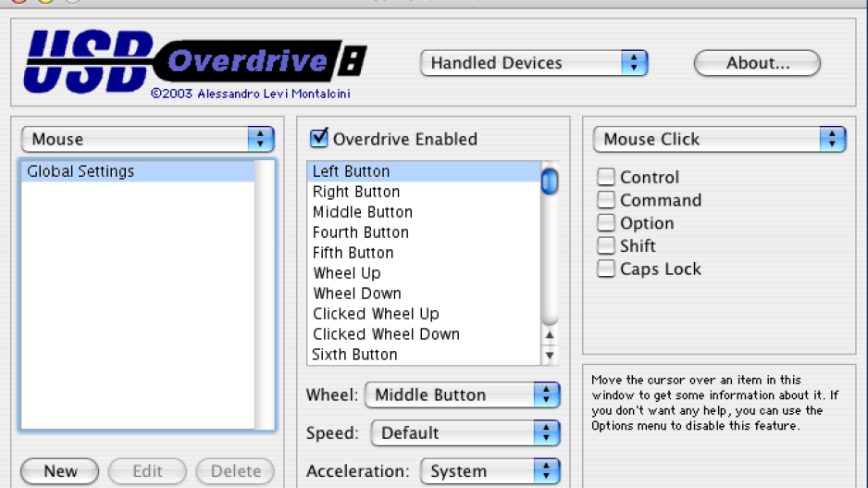The width and height of the screenshot is (868, 488).
Task: Enable the Shift modifier checkbox
Action: 606,245
